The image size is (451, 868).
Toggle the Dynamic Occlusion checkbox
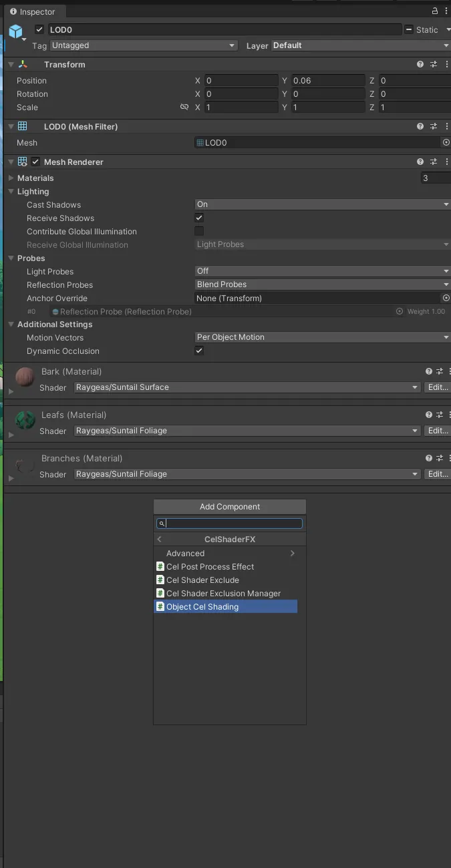[x=199, y=351]
